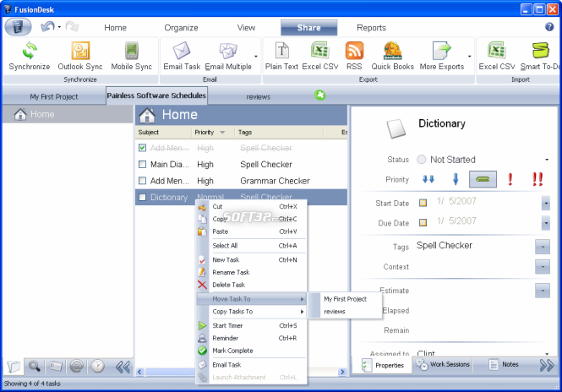Open the help icon
Viewport: 562px width, 392px height.
coord(549,26)
